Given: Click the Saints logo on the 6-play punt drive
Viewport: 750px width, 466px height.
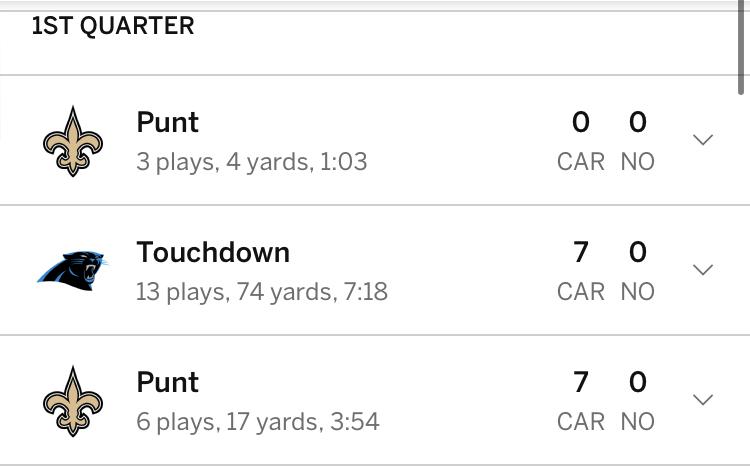Looking at the screenshot, I should (73, 401).
